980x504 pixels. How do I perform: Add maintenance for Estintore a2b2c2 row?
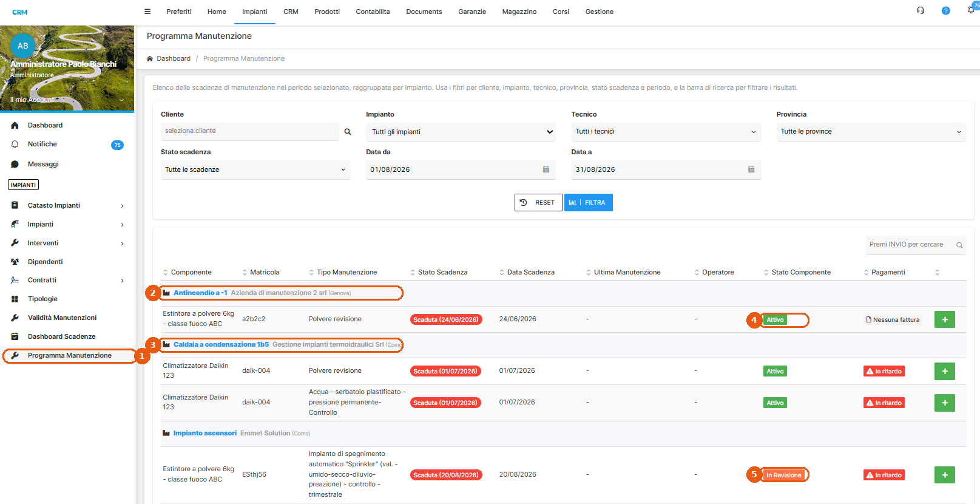pyautogui.click(x=944, y=319)
